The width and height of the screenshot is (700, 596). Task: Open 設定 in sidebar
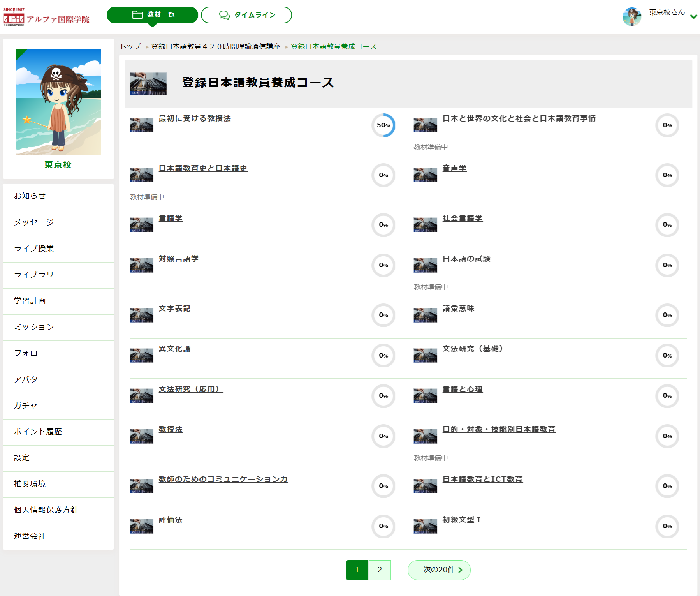tap(58, 458)
